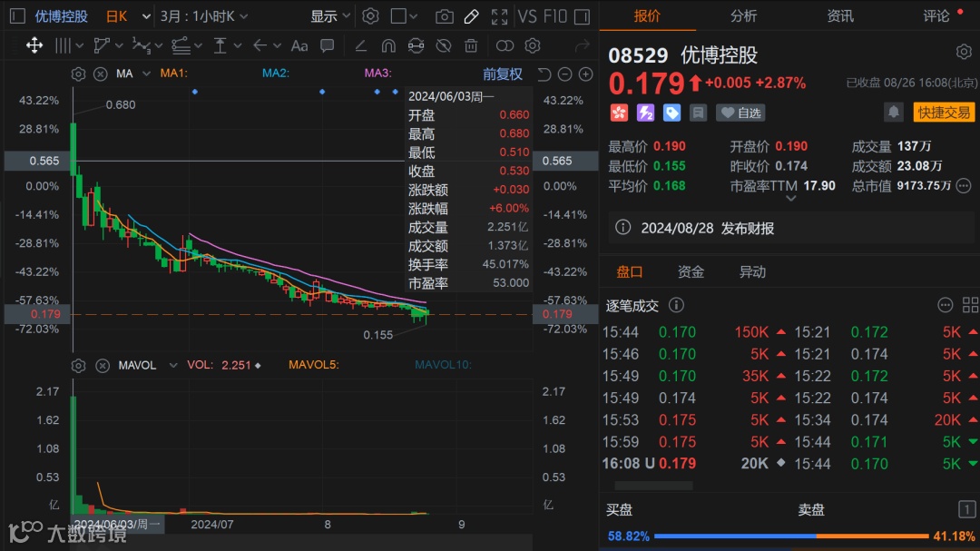Switch to the 异动 sub-tab
Screen dimensions: 980x551
tap(752, 272)
